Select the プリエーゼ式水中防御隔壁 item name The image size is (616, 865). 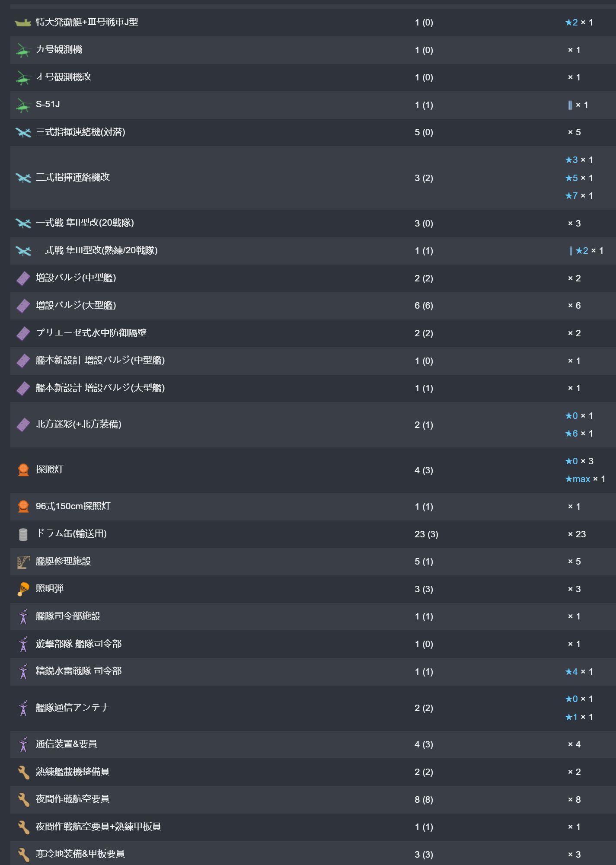click(91, 333)
